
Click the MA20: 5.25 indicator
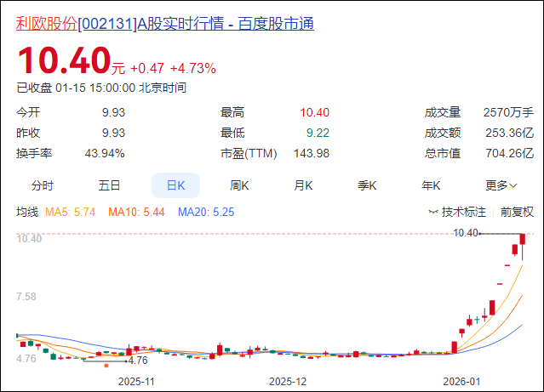click(x=206, y=212)
